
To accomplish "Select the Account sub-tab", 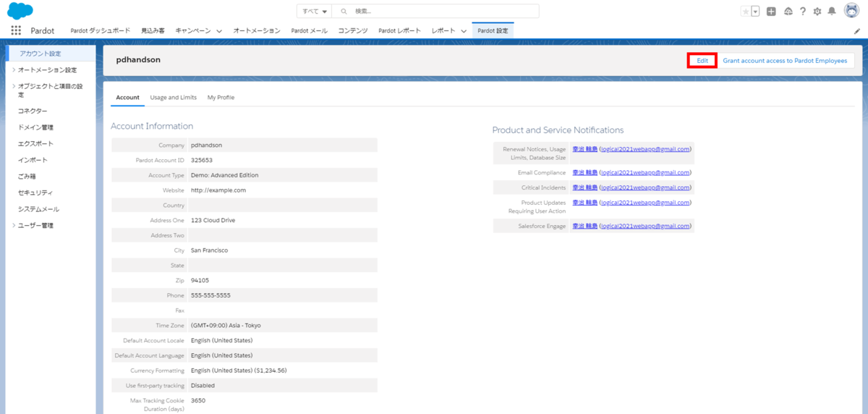I will tap(128, 97).
